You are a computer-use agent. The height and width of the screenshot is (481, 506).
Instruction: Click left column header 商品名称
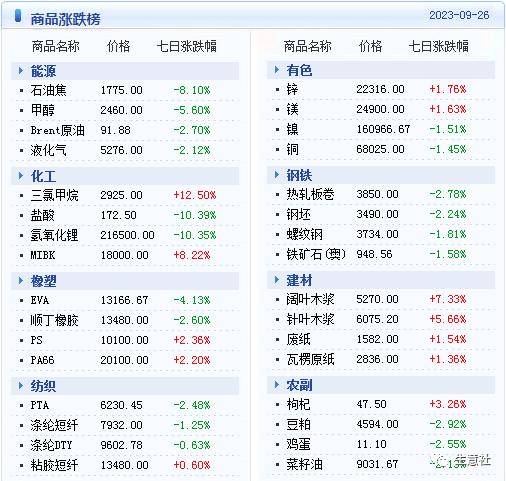pos(56,46)
